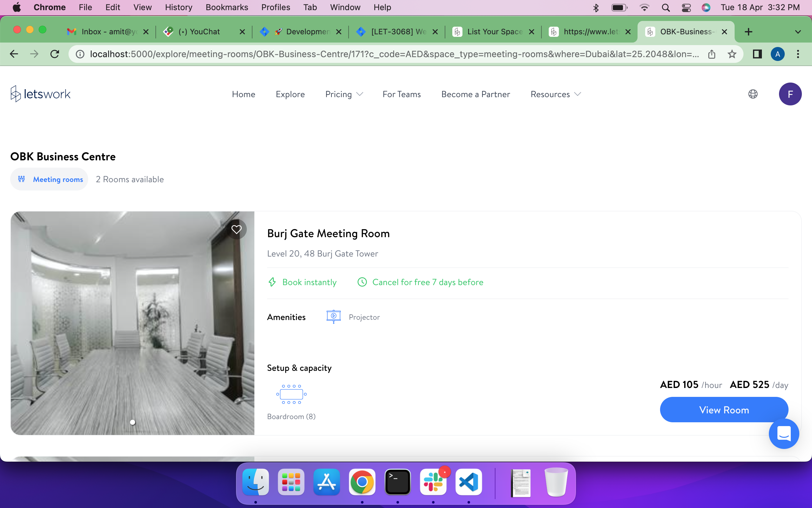Open the F user avatar menu
The image size is (812, 508).
pos(790,94)
